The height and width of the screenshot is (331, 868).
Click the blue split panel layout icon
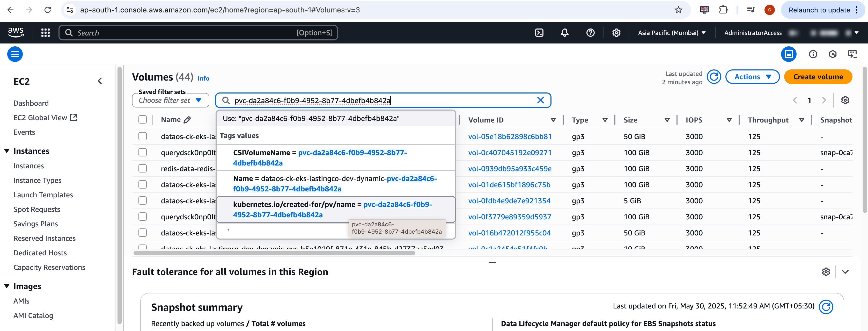click(x=789, y=54)
